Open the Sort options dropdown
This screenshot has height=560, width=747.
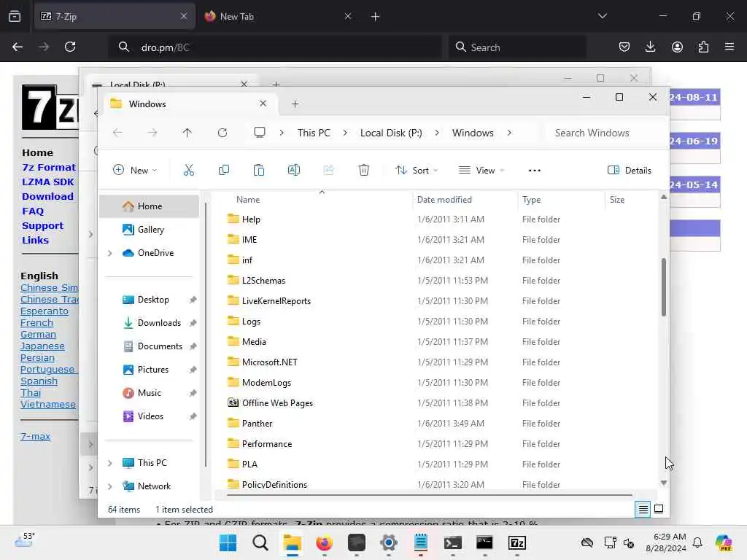(417, 171)
